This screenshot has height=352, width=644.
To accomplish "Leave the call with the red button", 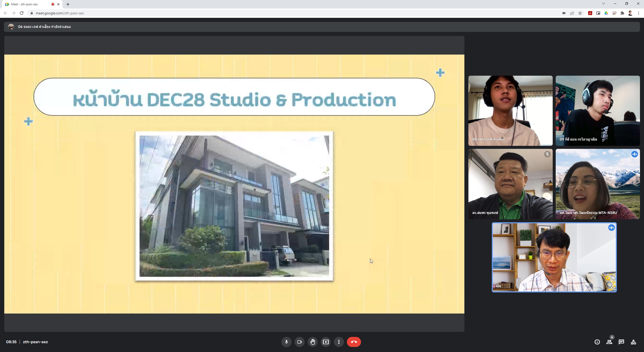I will [x=354, y=342].
